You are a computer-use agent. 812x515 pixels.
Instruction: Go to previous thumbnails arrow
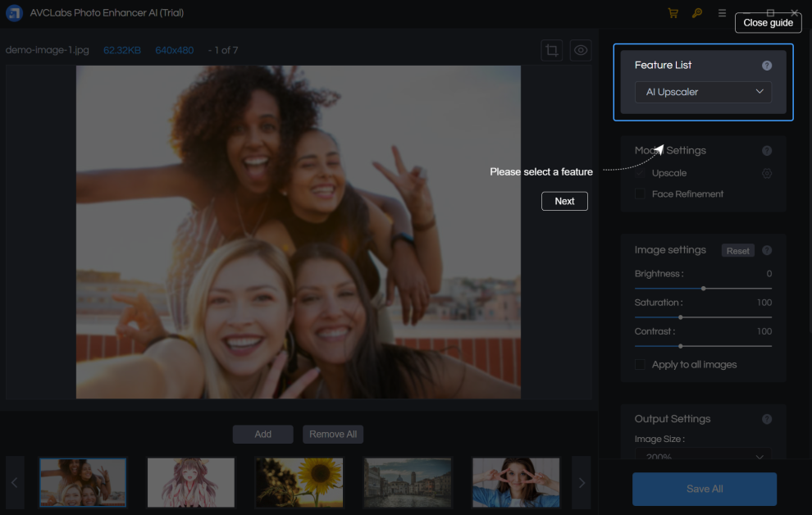pyautogui.click(x=15, y=483)
